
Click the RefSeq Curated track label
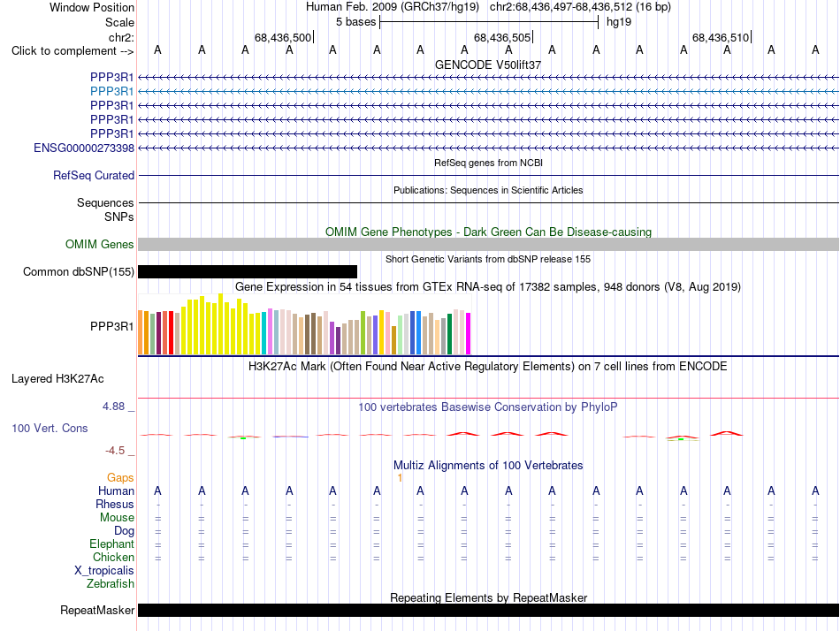pos(94,175)
